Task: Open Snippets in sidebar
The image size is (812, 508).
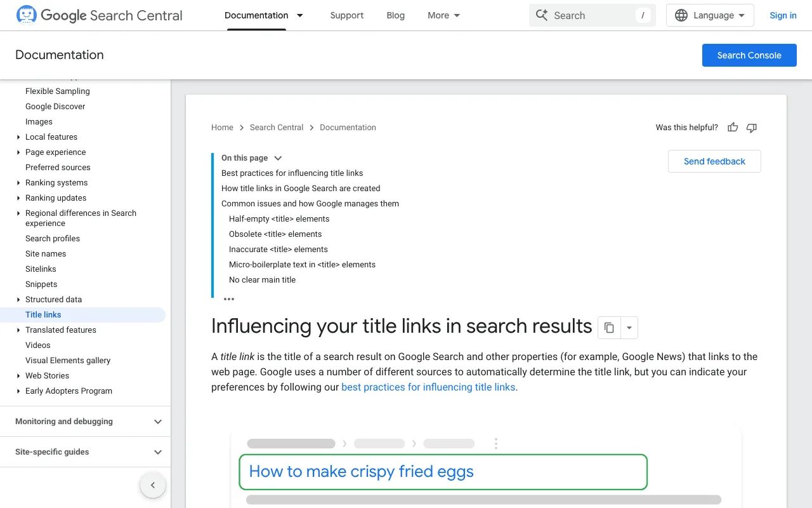Action: click(41, 284)
